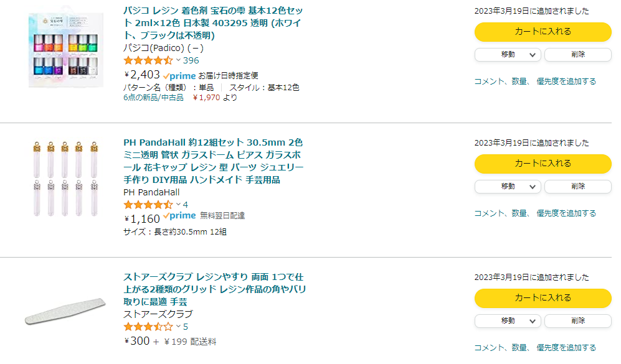Delete Padico colorant from the list

pos(577,55)
